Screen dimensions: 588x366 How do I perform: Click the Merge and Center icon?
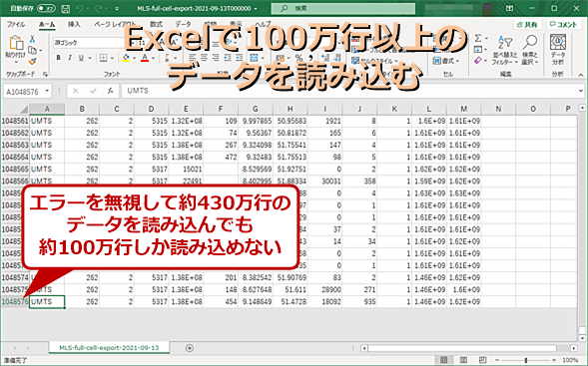coord(254,58)
